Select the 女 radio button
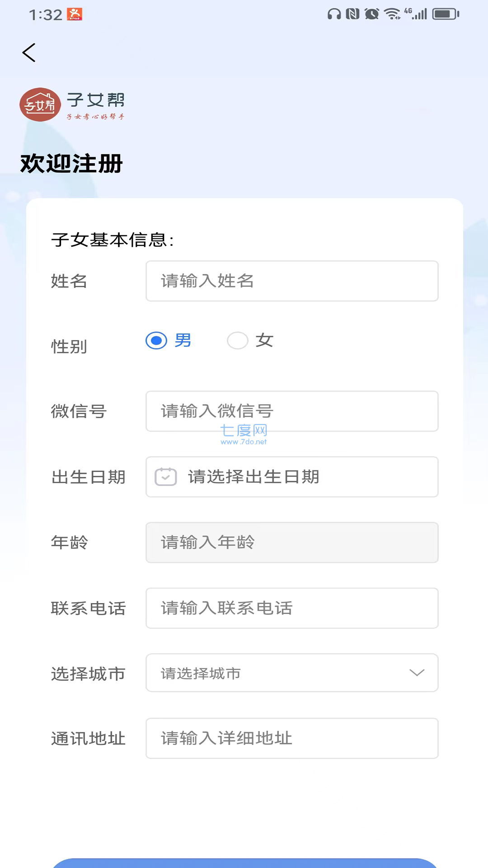 point(238,340)
